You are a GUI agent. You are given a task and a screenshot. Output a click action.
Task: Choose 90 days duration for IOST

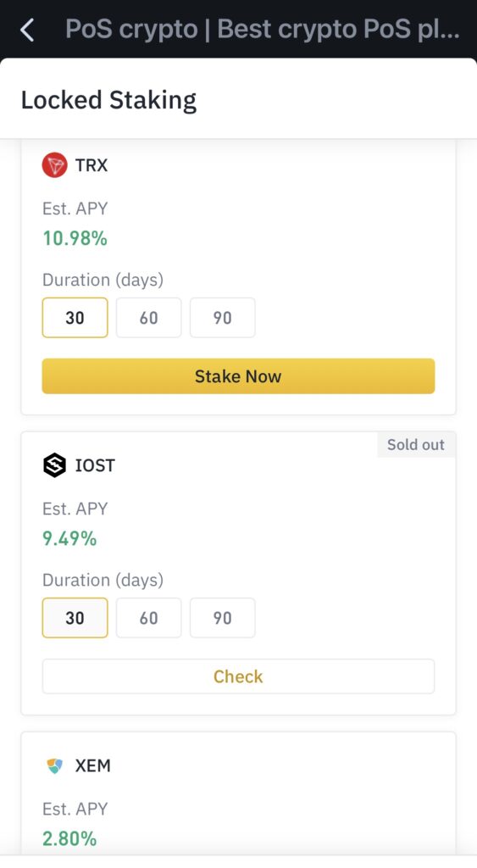(223, 618)
